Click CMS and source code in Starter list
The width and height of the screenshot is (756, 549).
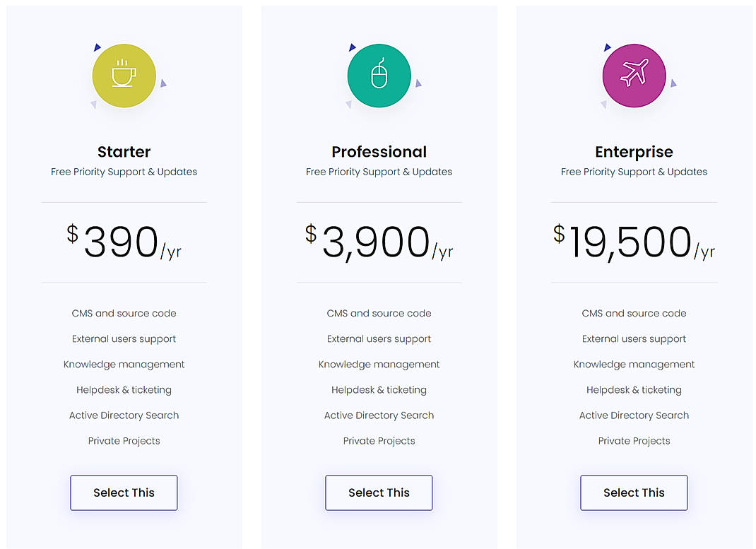(124, 313)
